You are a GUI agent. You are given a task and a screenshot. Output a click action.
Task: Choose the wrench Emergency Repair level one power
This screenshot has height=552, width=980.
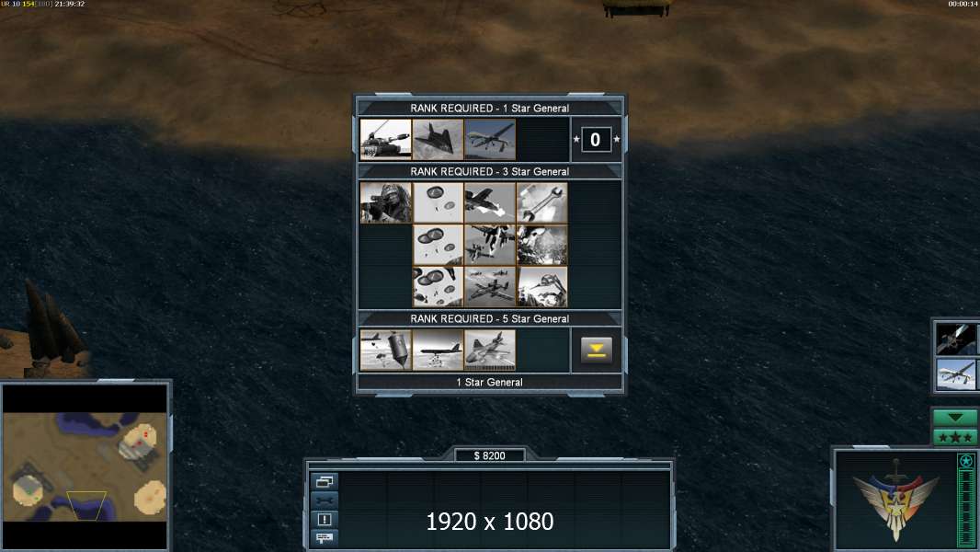[541, 202]
